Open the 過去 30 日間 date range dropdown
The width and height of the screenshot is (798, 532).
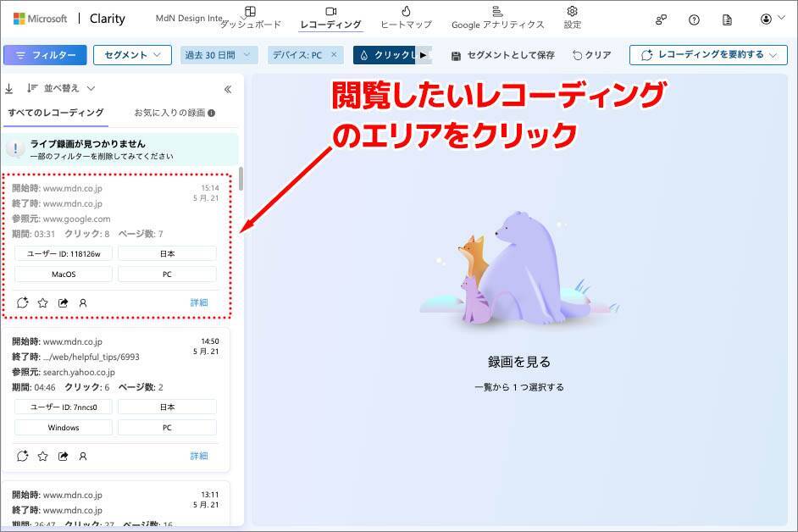pos(219,55)
